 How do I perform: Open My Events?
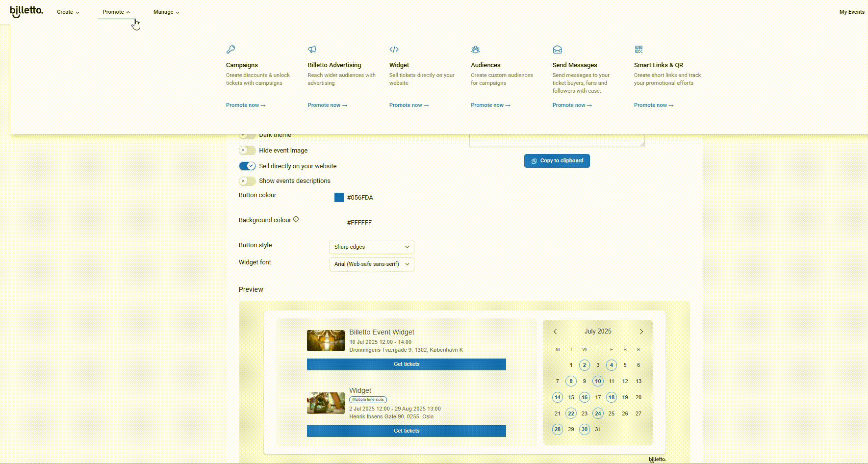click(852, 12)
